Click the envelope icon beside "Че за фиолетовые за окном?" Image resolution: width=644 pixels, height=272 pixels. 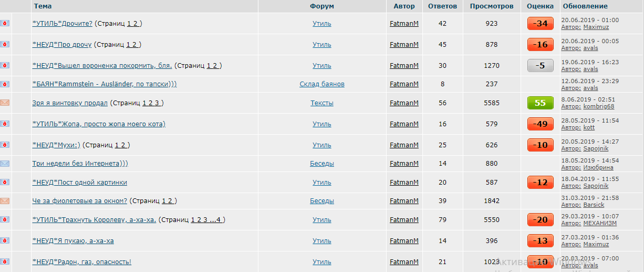pyautogui.click(x=5, y=201)
